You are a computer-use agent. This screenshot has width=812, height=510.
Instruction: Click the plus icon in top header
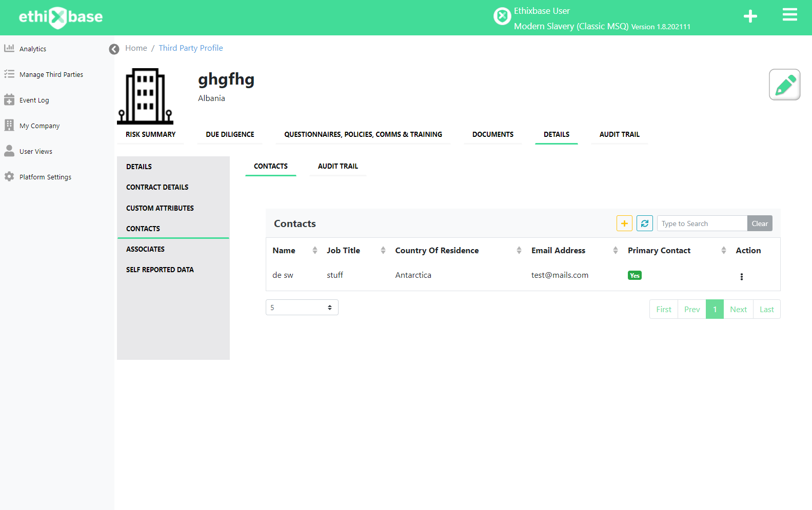(750, 16)
